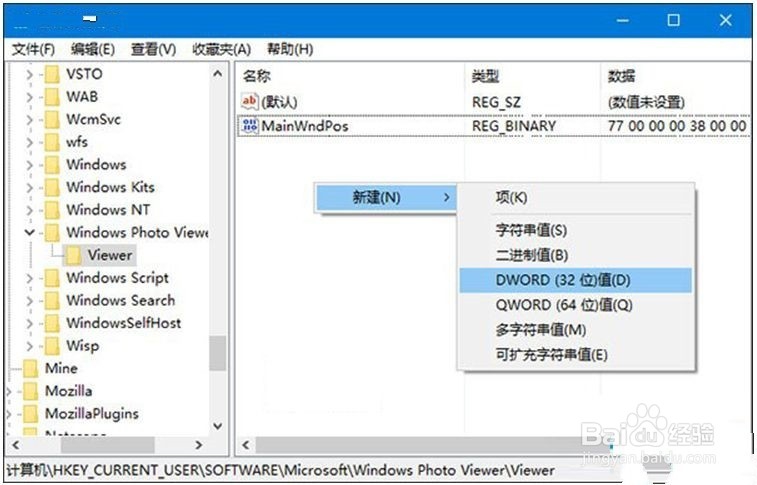Expand the Windows Kits tree node
This screenshot has width=757, height=485.
click(x=29, y=188)
